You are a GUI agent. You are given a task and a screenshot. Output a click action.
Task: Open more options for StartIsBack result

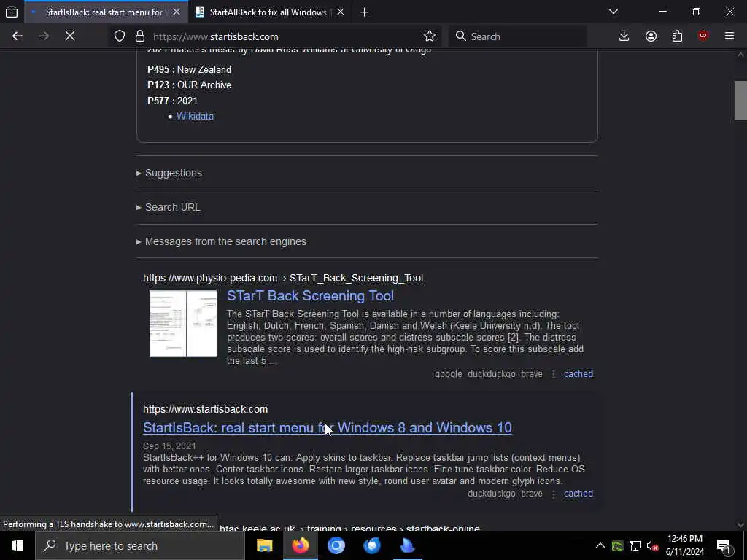[554, 494]
